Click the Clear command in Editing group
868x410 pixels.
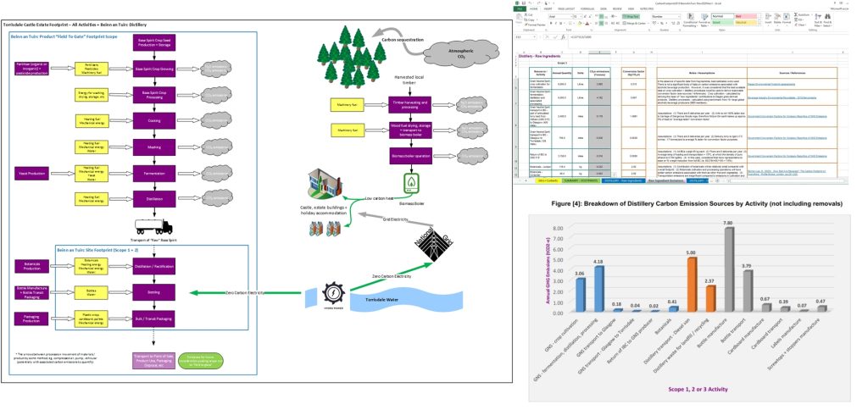point(800,25)
